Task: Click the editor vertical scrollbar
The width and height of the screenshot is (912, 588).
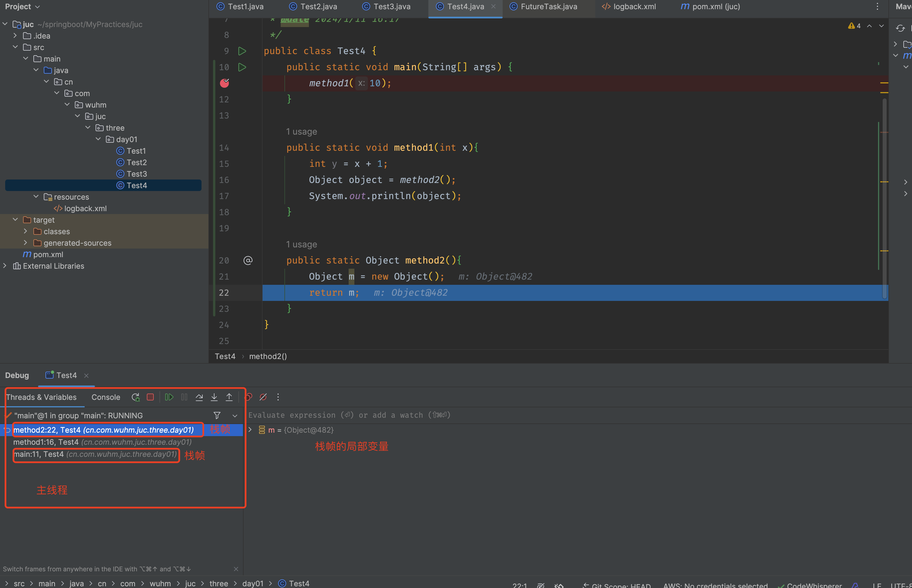Action: click(884, 198)
